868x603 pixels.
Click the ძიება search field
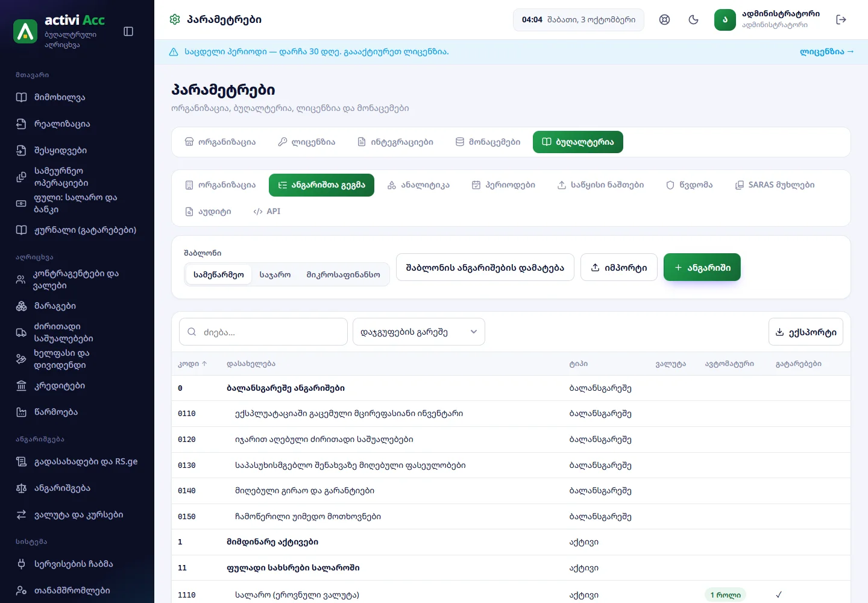(x=263, y=332)
